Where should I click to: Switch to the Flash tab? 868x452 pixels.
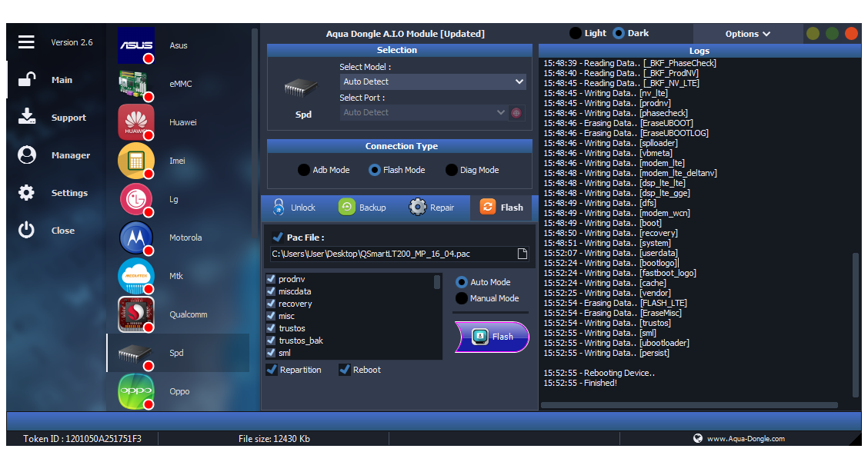502,208
